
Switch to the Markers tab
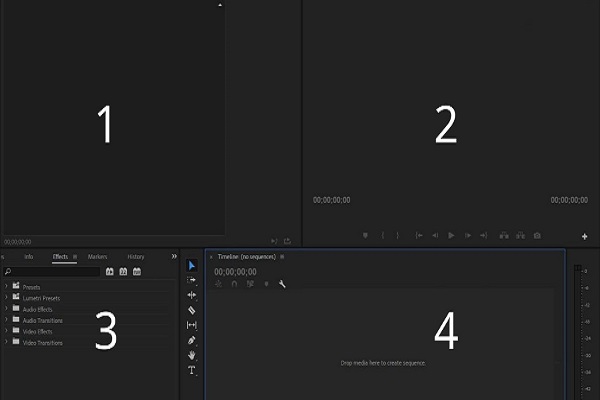point(97,257)
